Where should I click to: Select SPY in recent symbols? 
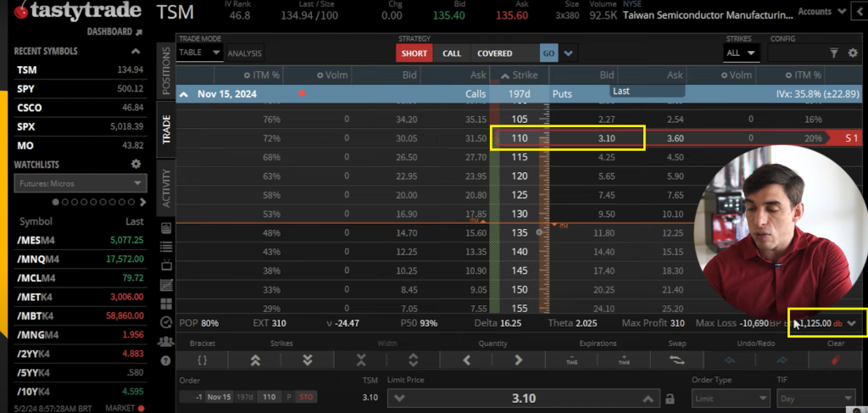click(26, 89)
